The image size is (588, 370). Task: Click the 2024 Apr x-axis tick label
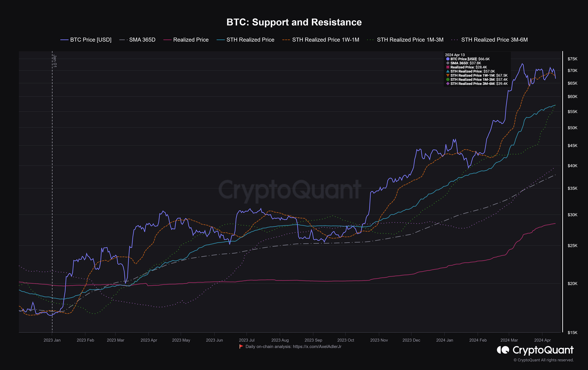point(542,340)
